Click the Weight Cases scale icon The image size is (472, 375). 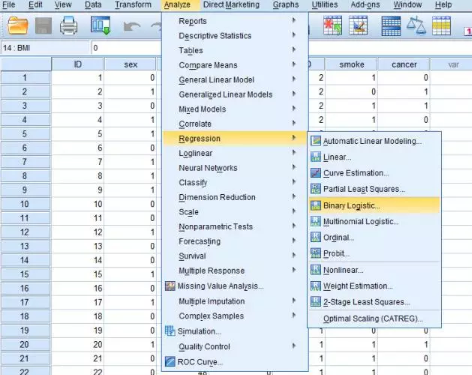416,26
